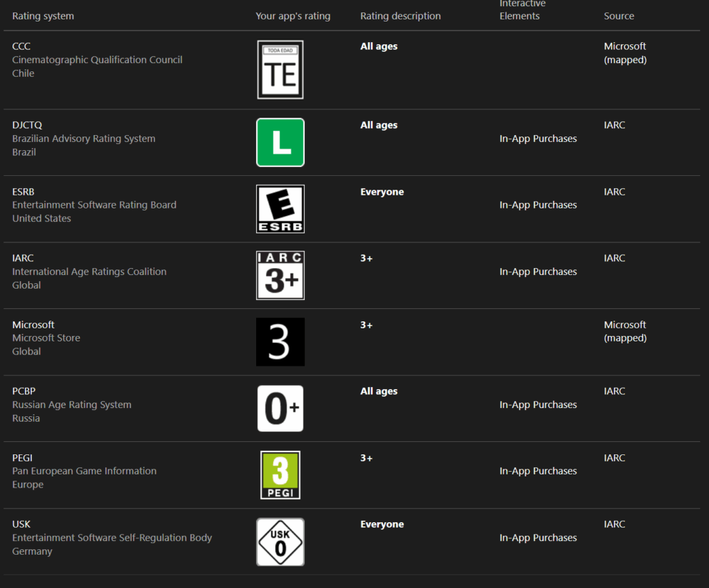This screenshot has height=588, width=709.
Task: Click the Your app's rating column header
Action: [x=293, y=16]
